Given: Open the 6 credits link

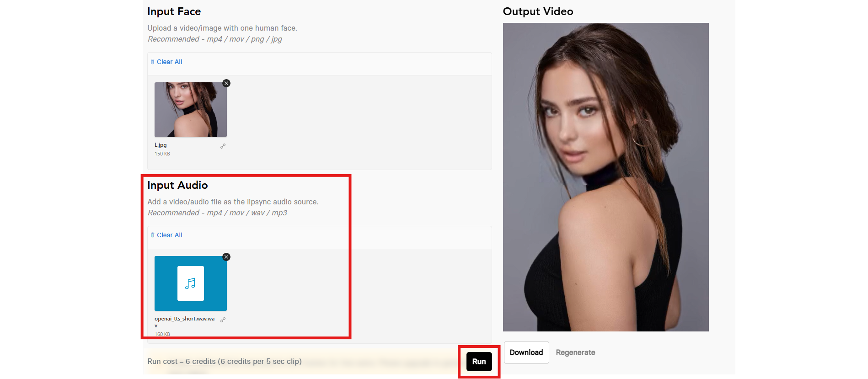Looking at the screenshot, I should 200,361.
